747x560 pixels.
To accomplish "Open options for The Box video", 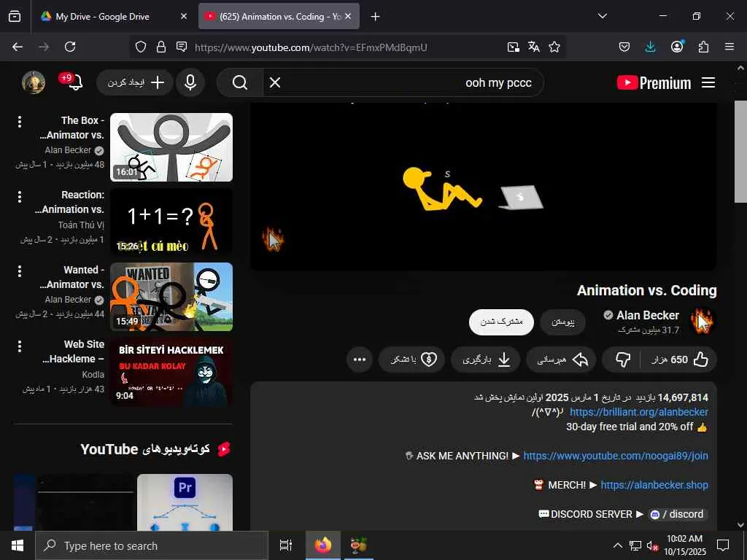I will tap(20, 122).
